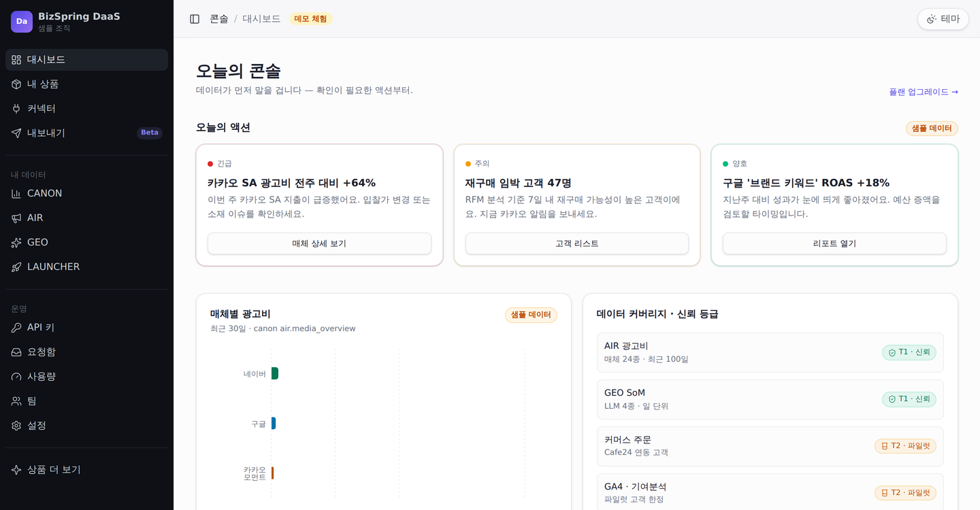Click the 샘플 데이터 badge in 매체별 광고비 card
This screenshot has height=510, width=980.
pos(531,315)
